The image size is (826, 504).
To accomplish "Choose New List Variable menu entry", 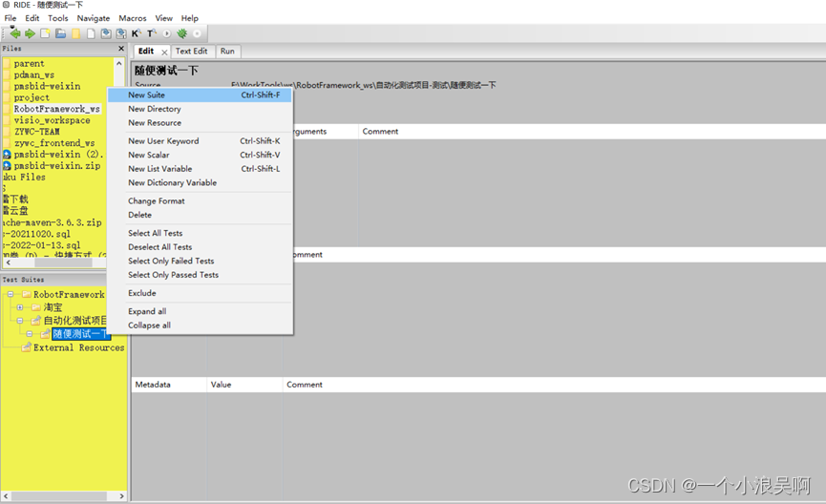I will pos(201,169).
